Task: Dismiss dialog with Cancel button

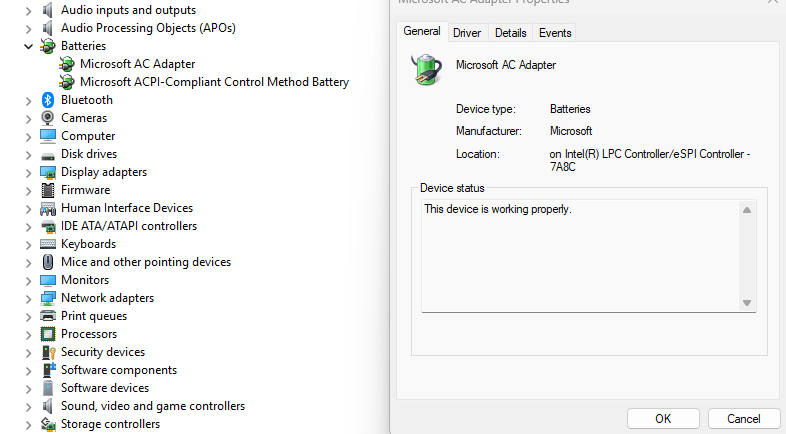Action: [744, 418]
